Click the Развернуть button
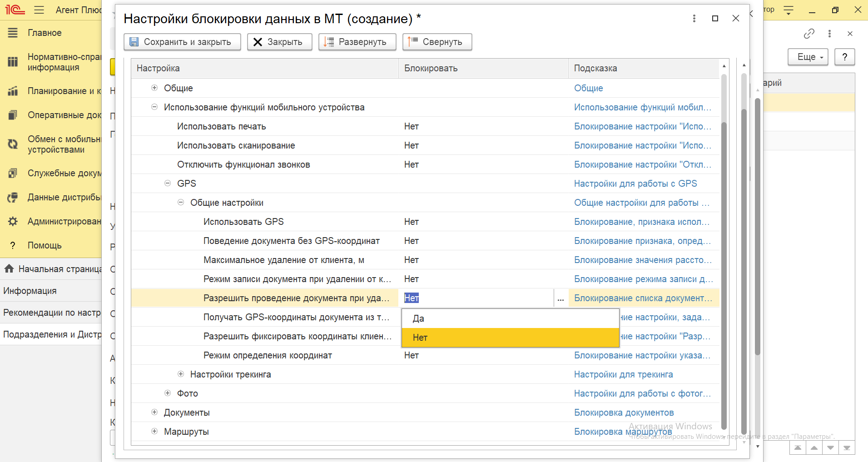Image resolution: width=868 pixels, height=462 pixels. pyautogui.click(x=357, y=42)
